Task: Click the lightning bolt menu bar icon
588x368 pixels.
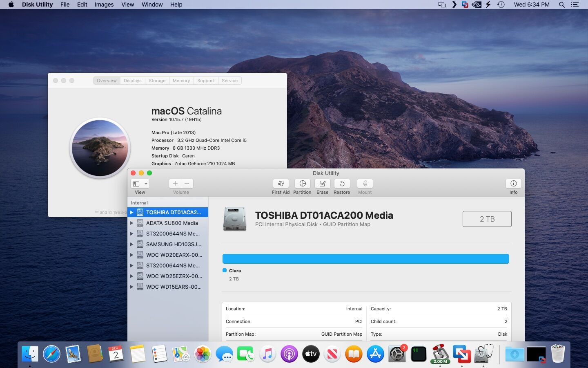Action: click(x=488, y=4)
